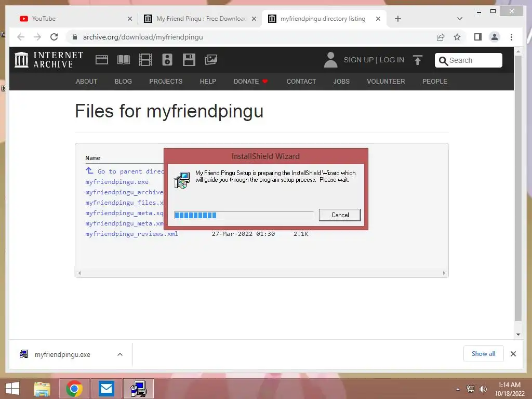Open the HELP menu item

pyautogui.click(x=208, y=82)
